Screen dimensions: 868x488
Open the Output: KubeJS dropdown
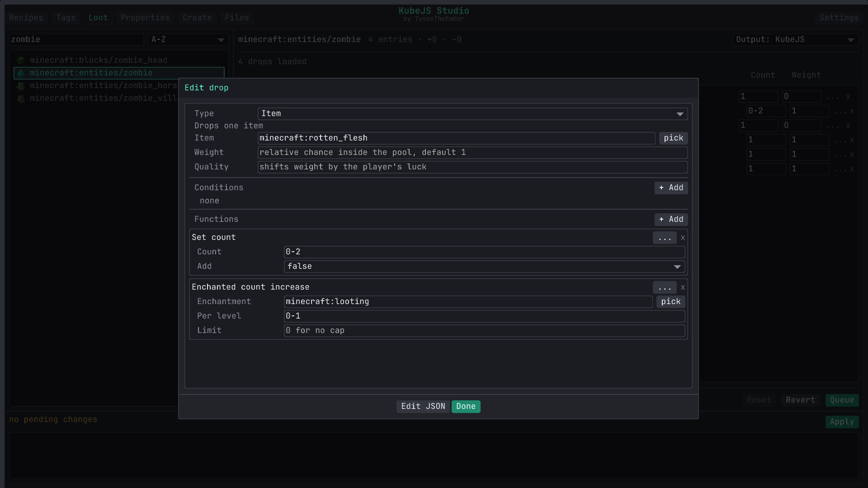[795, 40]
